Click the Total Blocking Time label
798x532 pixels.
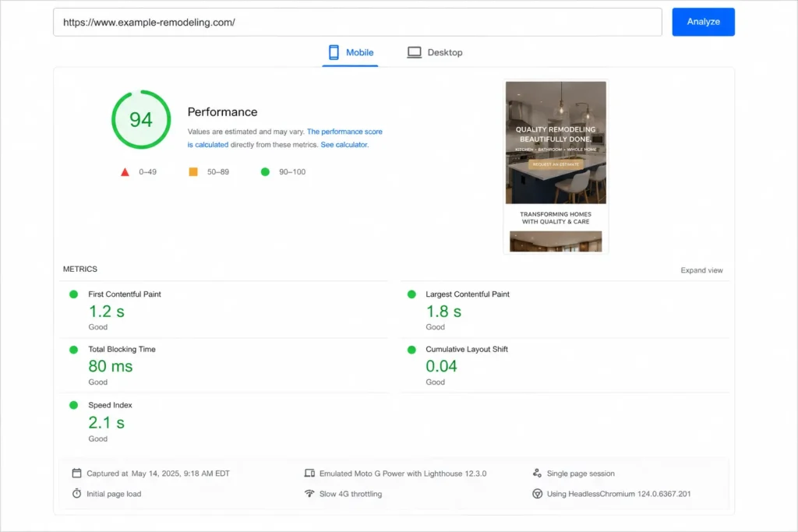(122, 349)
